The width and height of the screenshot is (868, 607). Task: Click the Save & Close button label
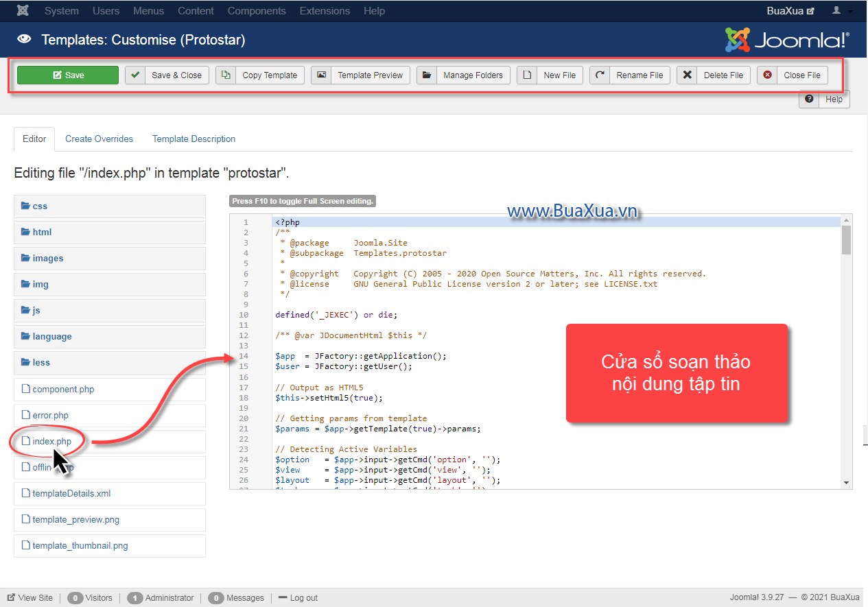click(x=176, y=75)
